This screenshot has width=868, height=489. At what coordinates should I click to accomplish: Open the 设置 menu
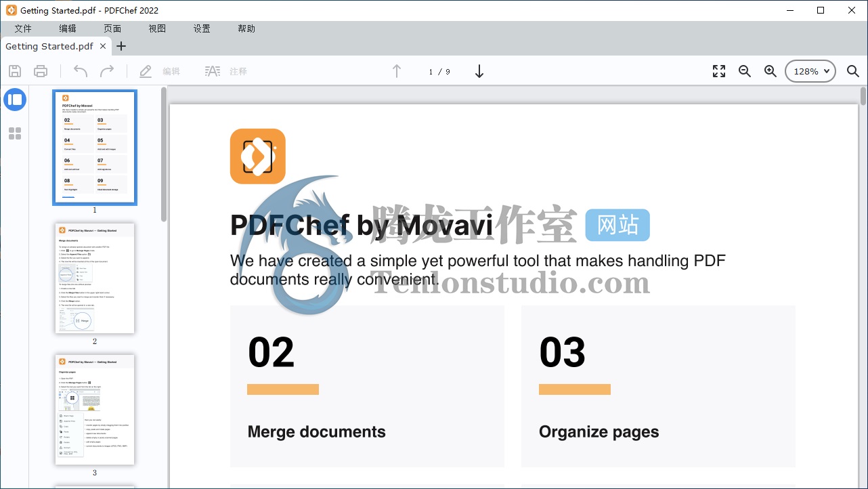[202, 28]
